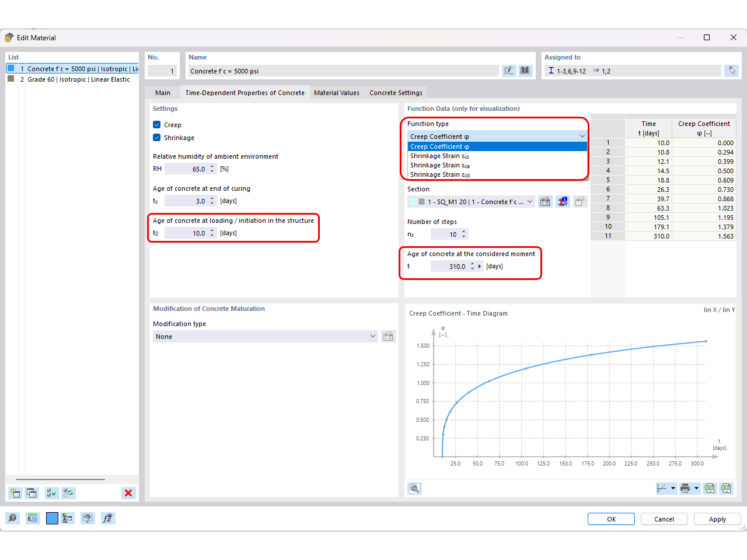Open the Concrete Settings tab
This screenshot has width=747, height=560.
[396, 92]
